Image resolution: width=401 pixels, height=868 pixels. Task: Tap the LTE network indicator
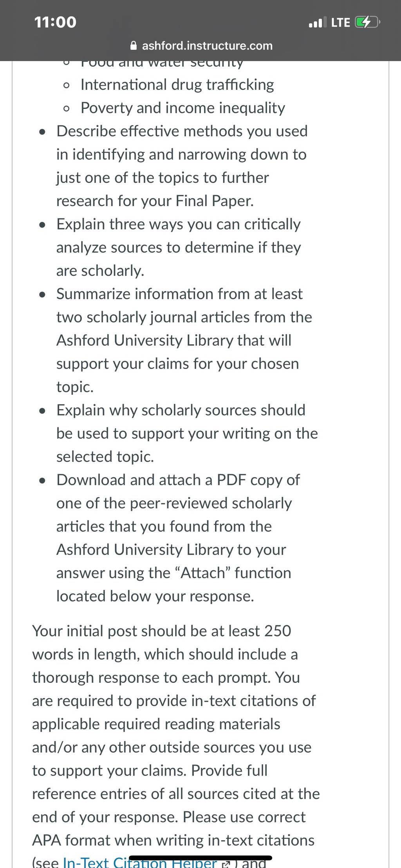[x=340, y=22]
